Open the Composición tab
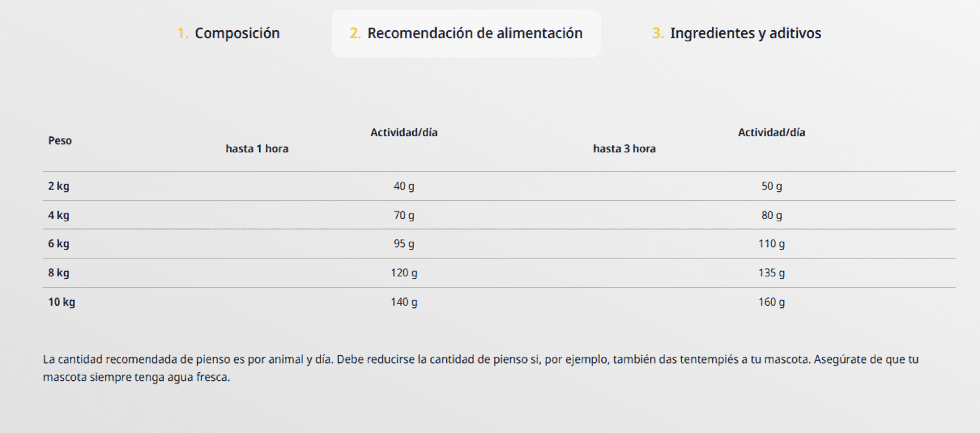 pyautogui.click(x=228, y=33)
